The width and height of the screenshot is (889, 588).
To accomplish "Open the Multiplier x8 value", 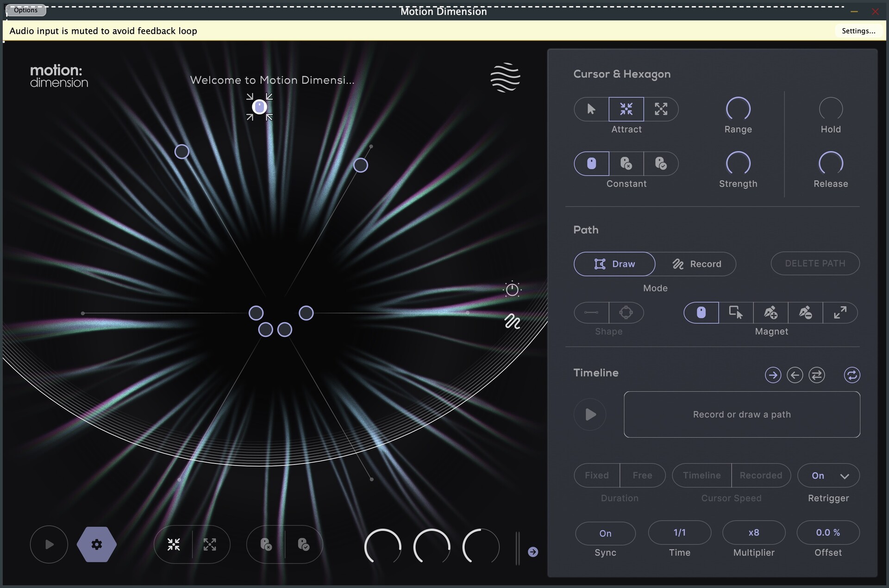I will [x=754, y=532].
